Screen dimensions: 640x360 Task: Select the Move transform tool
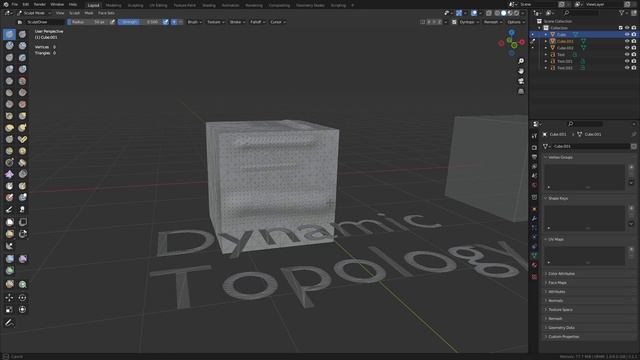tap(9, 298)
